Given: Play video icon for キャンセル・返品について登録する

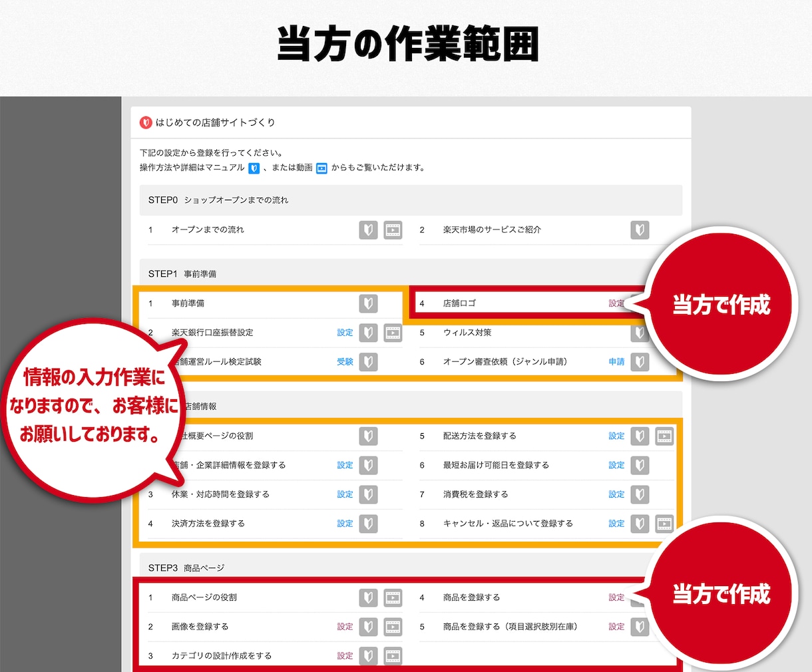Looking at the screenshot, I should (664, 524).
